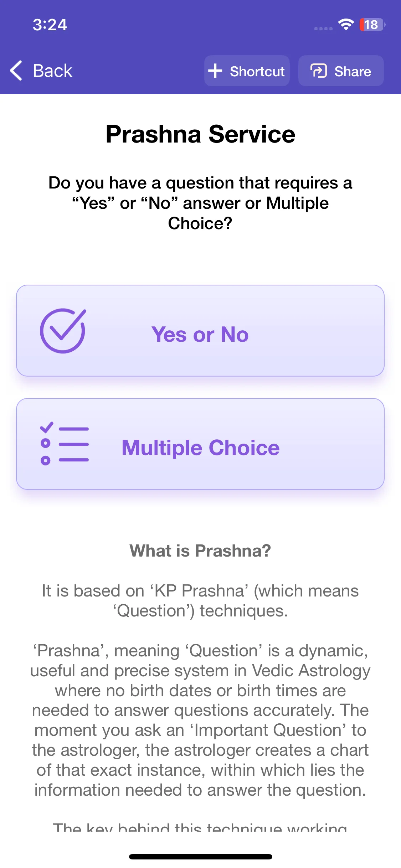The image size is (401, 868).
Task: Tap the Wi-Fi status icon
Action: (x=346, y=25)
